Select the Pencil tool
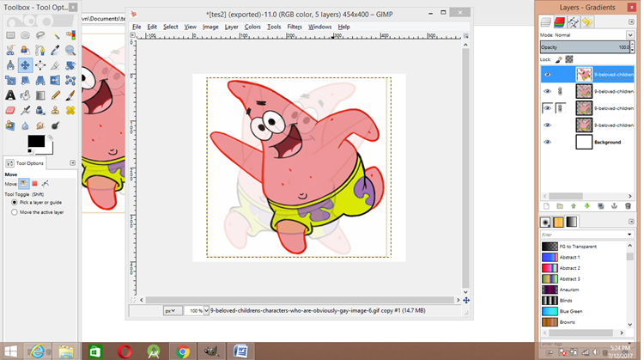Viewport: 644px width, 360px height. click(x=56, y=95)
